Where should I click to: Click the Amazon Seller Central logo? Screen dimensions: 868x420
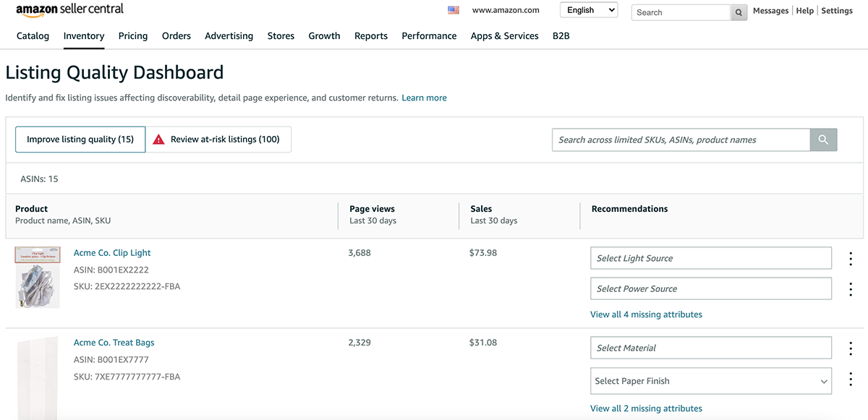click(x=69, y=9)
